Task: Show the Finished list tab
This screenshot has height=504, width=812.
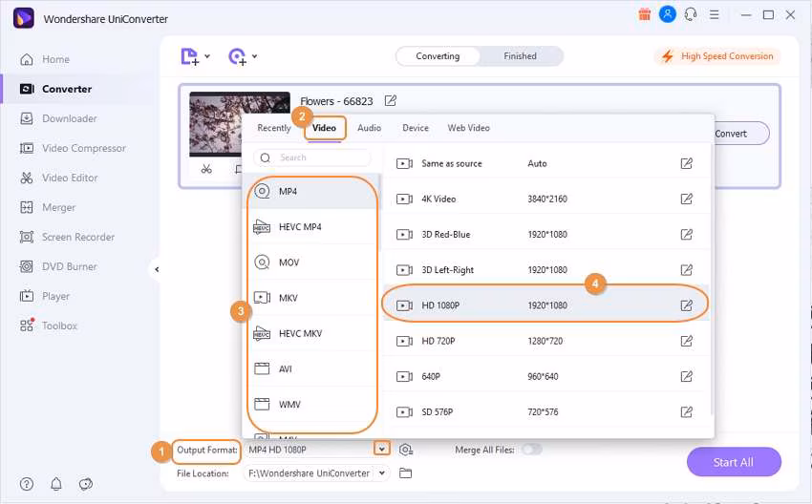Action: (x=521, y=56)
